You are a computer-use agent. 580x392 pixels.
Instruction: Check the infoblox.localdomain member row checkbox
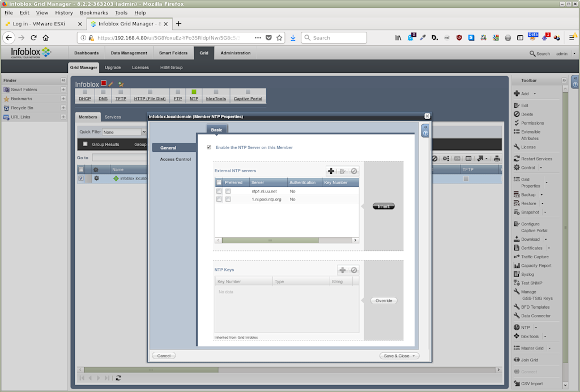pos(81,178)
